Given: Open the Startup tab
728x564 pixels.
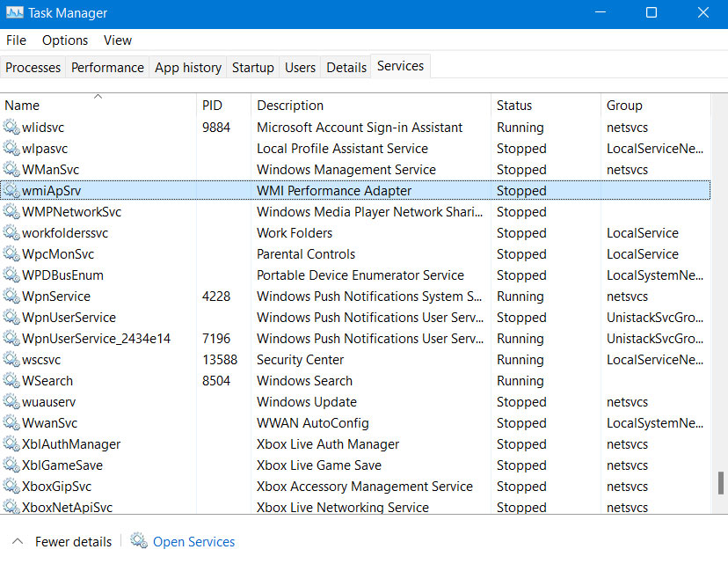Looking at the screenshot, I should tap(252, 68).
